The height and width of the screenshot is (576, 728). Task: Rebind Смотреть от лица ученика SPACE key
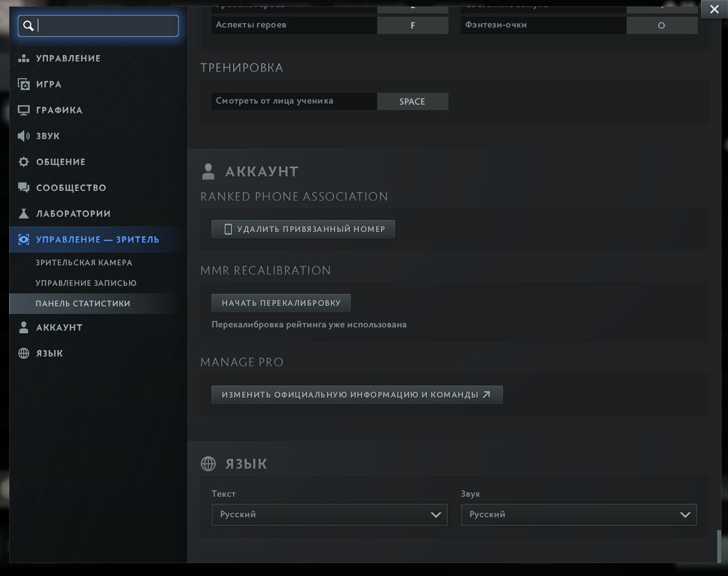point(413,101)
